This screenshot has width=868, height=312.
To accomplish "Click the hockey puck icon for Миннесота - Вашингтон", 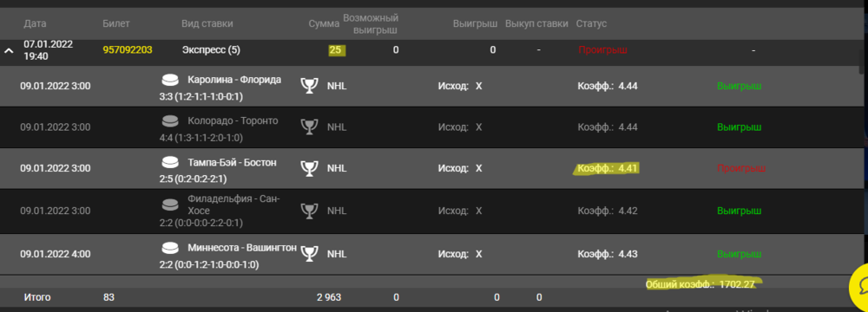I will tap(170, 247).
